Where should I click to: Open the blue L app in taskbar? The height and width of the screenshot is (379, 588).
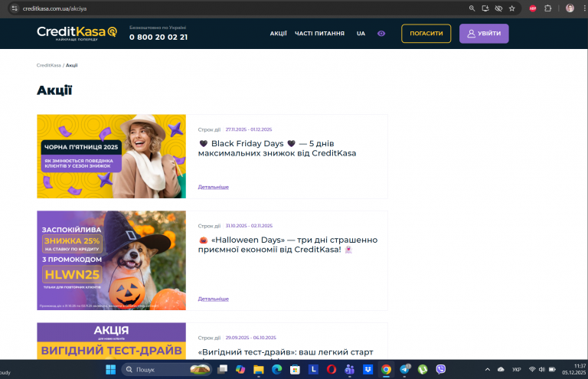(313, 370)
